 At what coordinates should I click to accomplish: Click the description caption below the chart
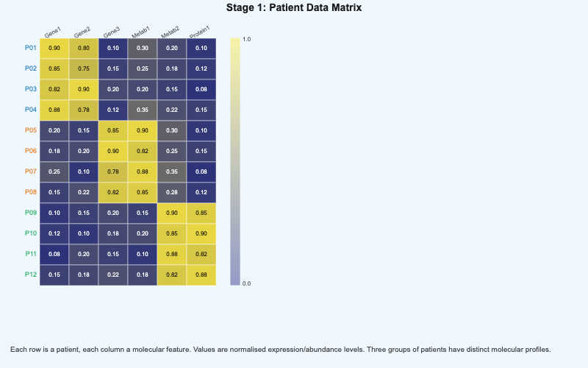280,349
